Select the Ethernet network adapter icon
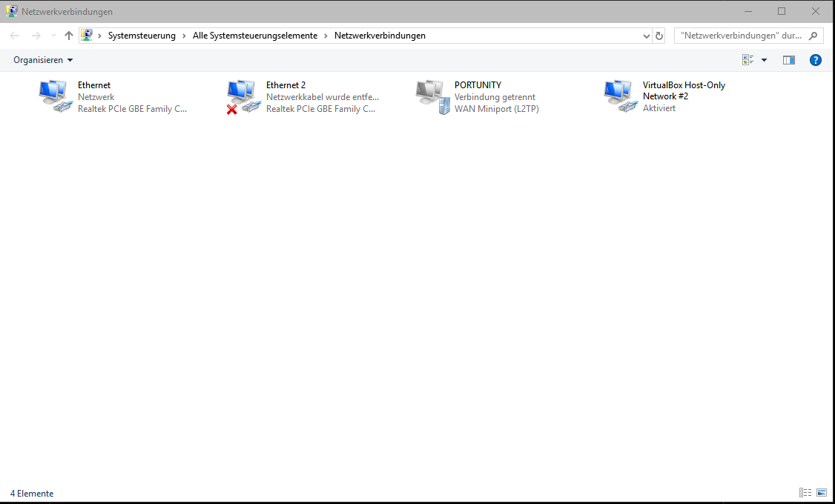Image resolution: width=835 pixels, height=504 pixels. (x=55, y=96)
